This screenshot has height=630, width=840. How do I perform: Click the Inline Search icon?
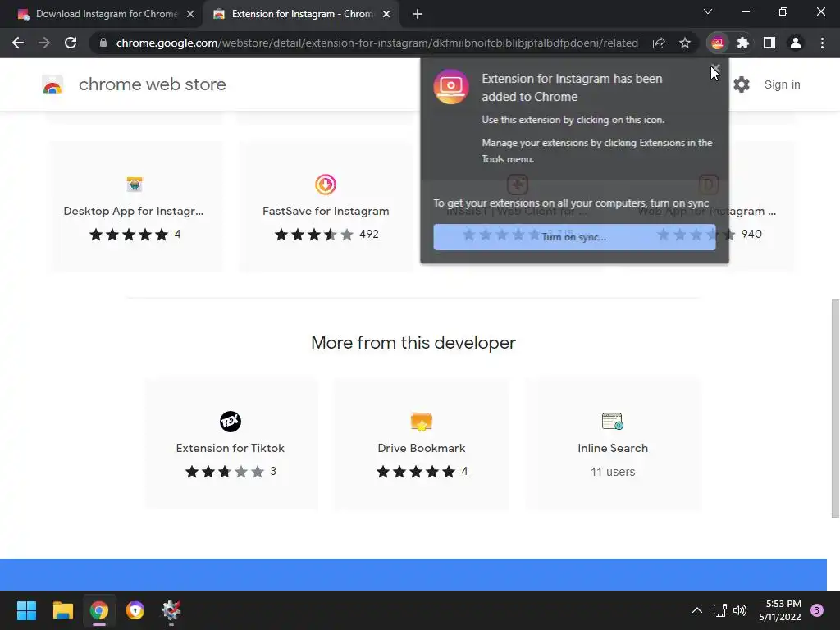click(x=612, y=422)
